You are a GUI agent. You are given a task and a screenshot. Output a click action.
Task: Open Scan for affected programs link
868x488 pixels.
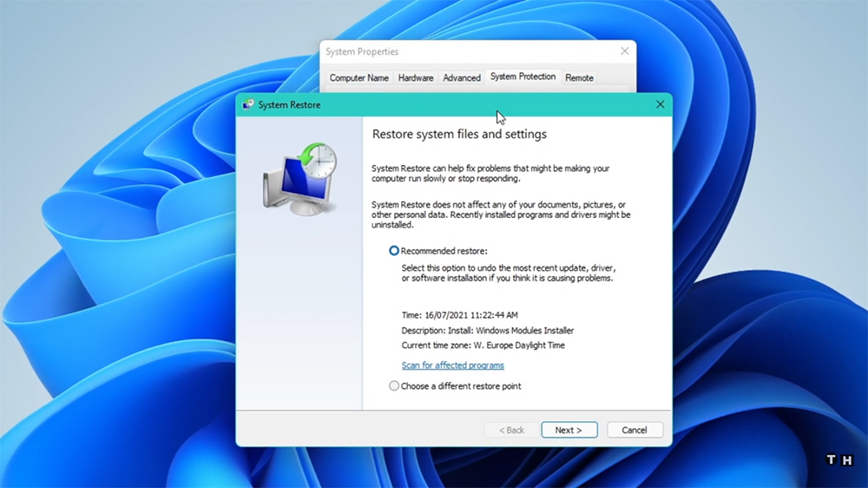pyautogui.click(x=453, y=365)
